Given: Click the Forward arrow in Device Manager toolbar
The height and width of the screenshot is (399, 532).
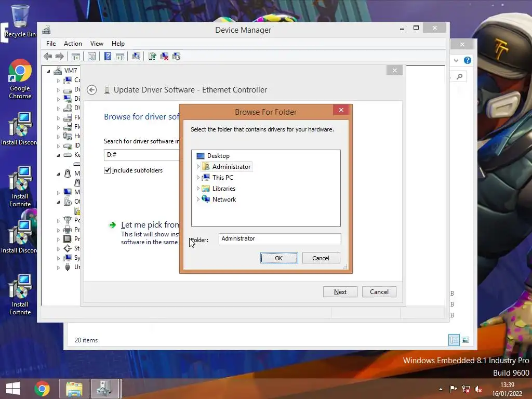Looking at the screenshot, I should pos(60,56).
